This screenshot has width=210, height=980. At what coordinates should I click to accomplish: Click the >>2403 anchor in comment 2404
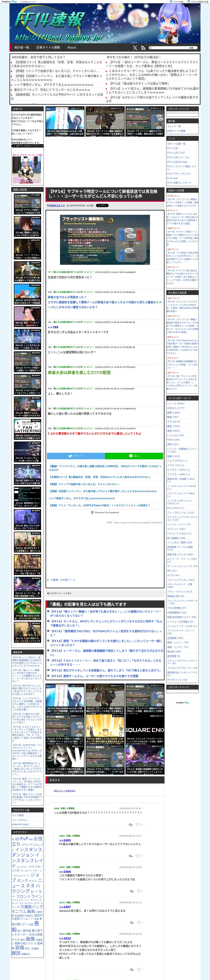pyautogui.click(x=65, y=840)
